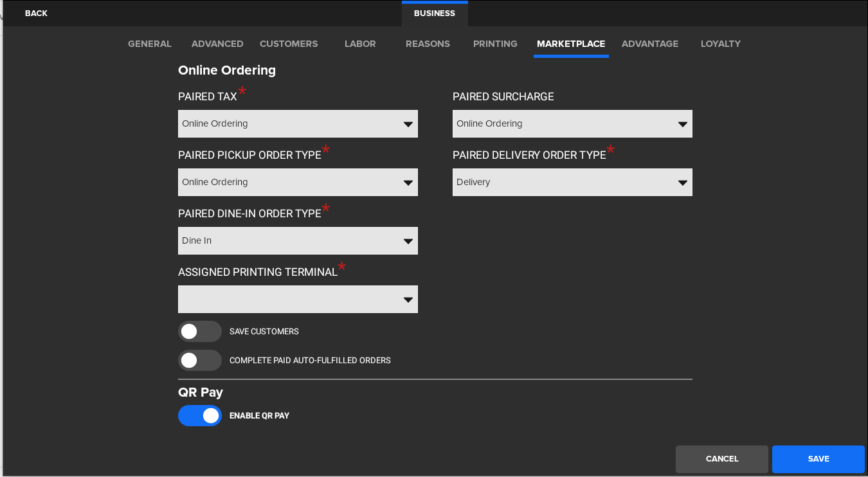The image size is (868, 477).
Task: Open the Advanced tab
Action: pyautogui.click(x=217, y=44)
